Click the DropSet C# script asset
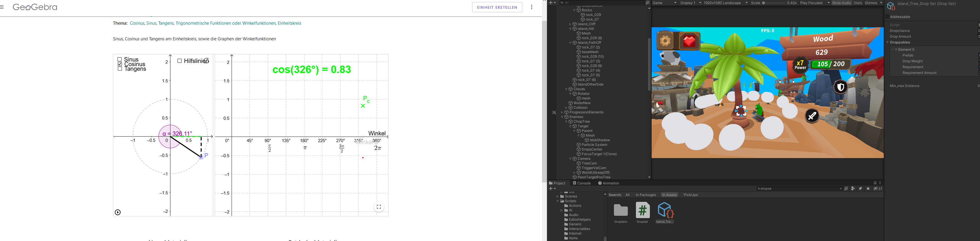Image resolution: width=980 pixels, height=241 pixels. (x=643, y=211)
